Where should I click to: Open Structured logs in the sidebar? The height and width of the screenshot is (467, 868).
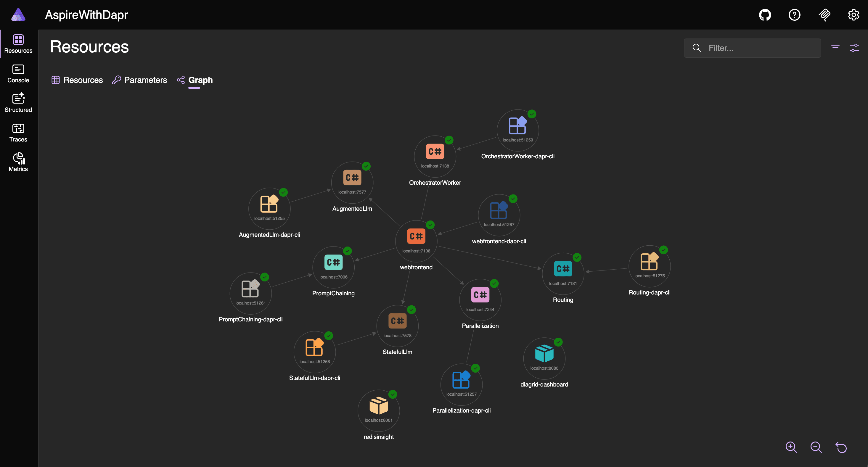tap(18, 103)
